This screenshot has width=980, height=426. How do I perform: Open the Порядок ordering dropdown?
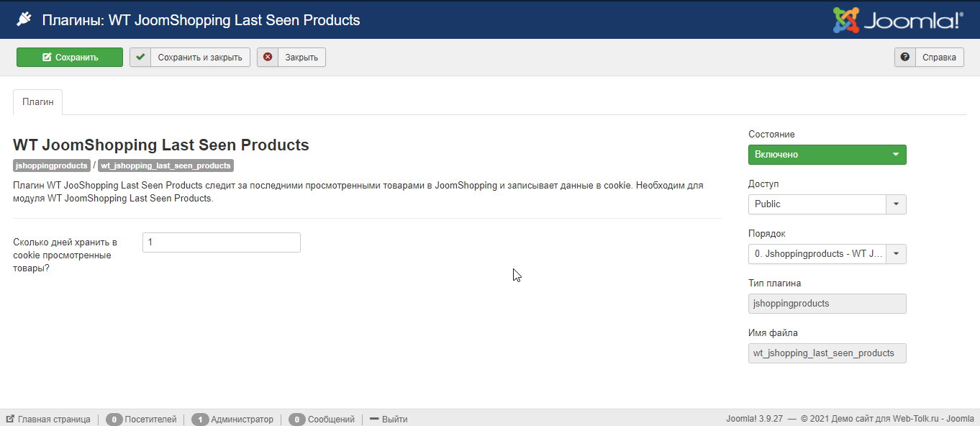(x=827, y=254)
